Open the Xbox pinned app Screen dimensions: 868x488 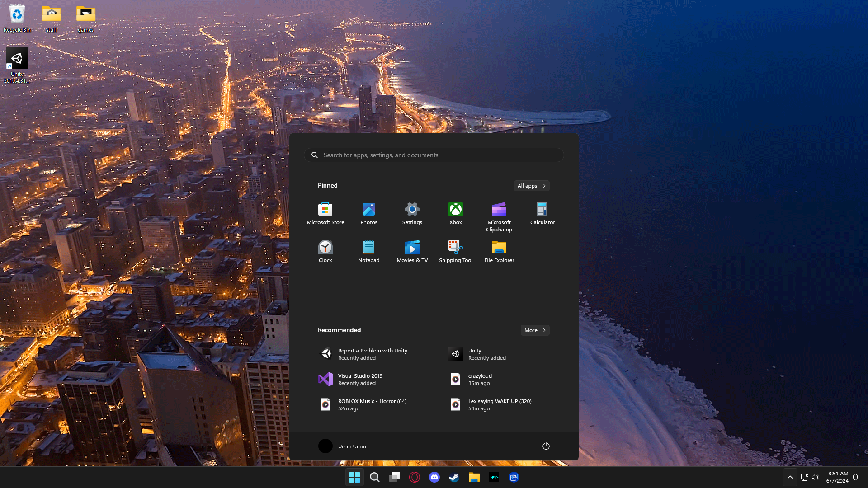tap(455, 213)
